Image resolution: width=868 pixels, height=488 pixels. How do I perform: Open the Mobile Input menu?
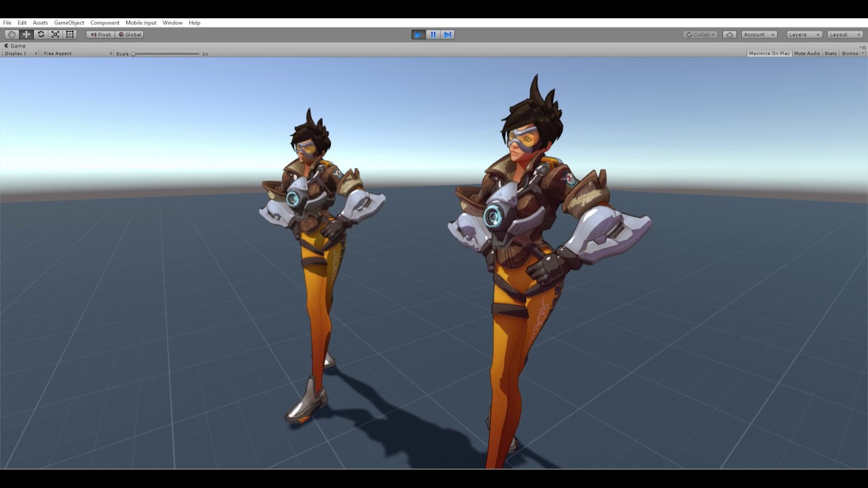141,22
